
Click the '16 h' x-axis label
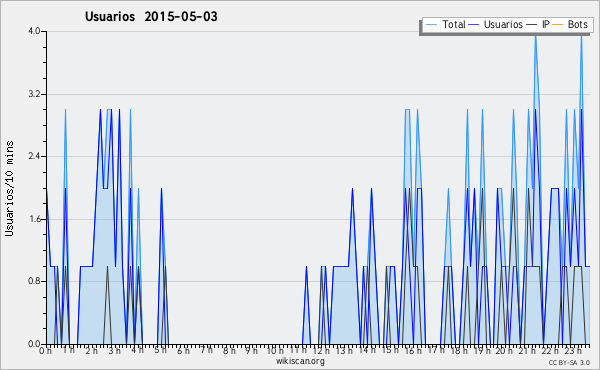coord(413,351)
